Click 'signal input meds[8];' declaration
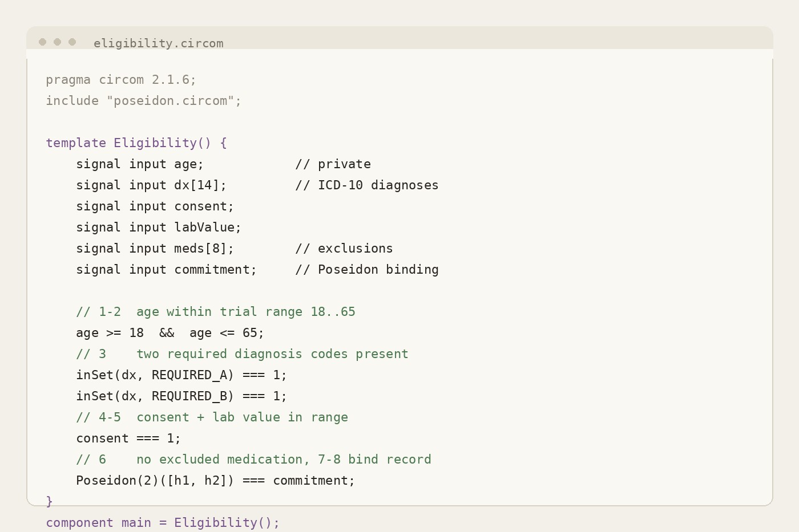Screen dimensions: 799x532 click(x=155, y=249)
